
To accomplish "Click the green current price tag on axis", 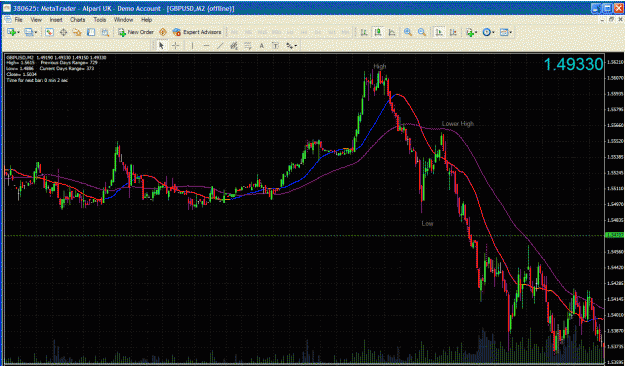I will (x=614, y=235).
